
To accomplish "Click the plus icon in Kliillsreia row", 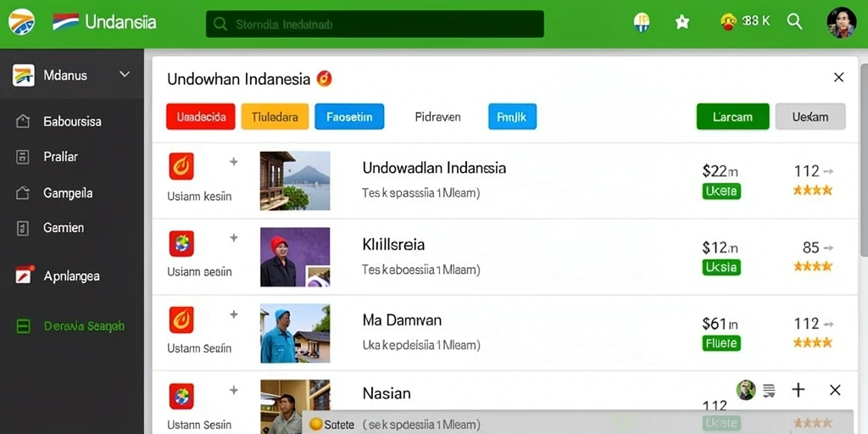I will point(234,237).
